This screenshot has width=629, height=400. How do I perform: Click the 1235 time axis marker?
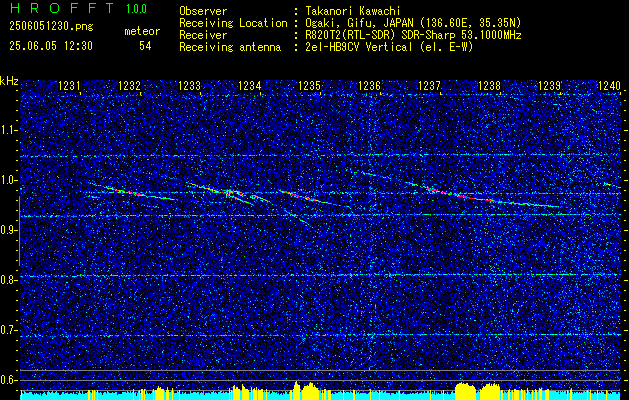coord(310,86)
